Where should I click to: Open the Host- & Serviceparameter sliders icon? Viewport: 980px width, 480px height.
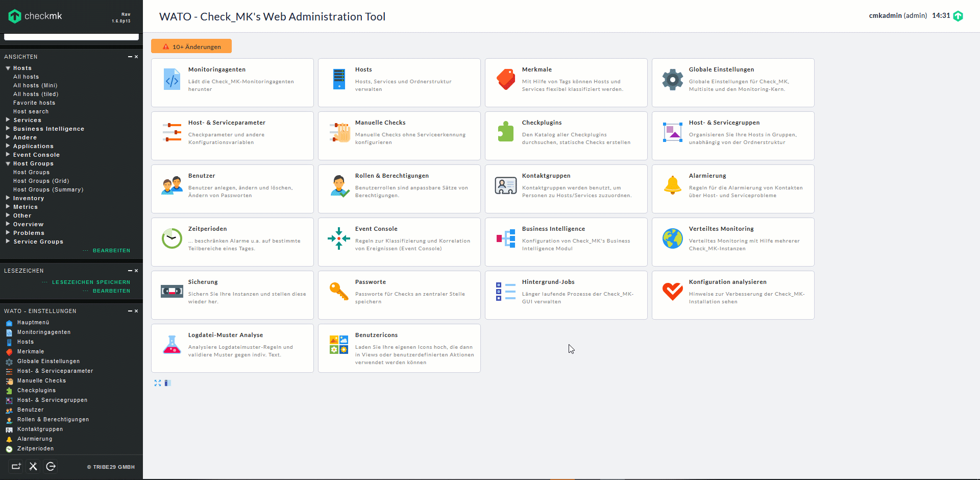pos(172,132)
